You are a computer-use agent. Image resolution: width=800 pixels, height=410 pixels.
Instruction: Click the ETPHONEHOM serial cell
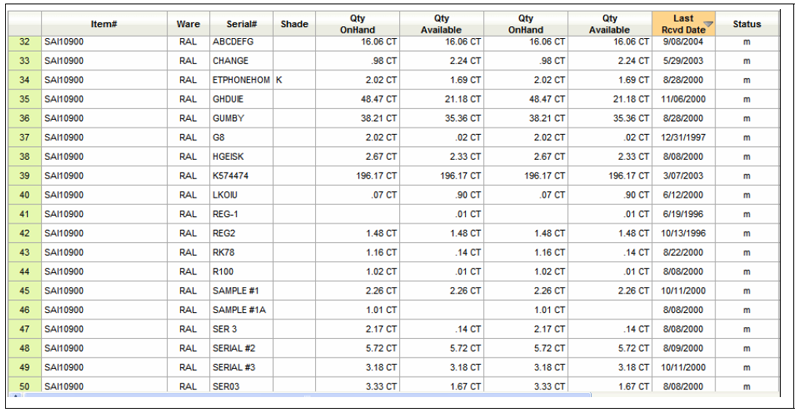click(x=241, y=80)
